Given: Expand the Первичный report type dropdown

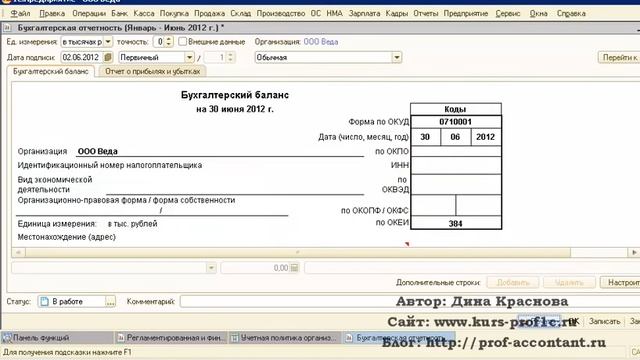Looking at the screenshot, I should (x=189, y=57).
